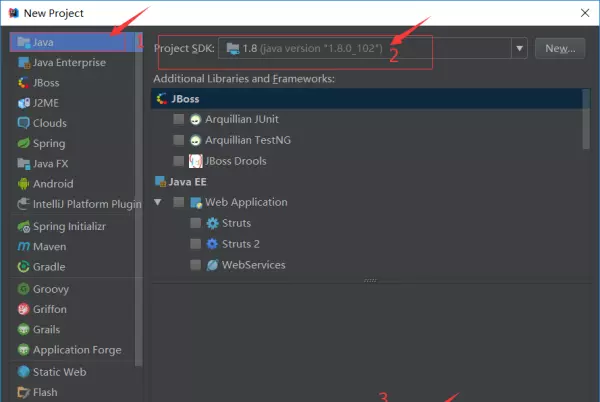
Task: Click the Arquillian TestNG alien icon
Action: (195, 140)
